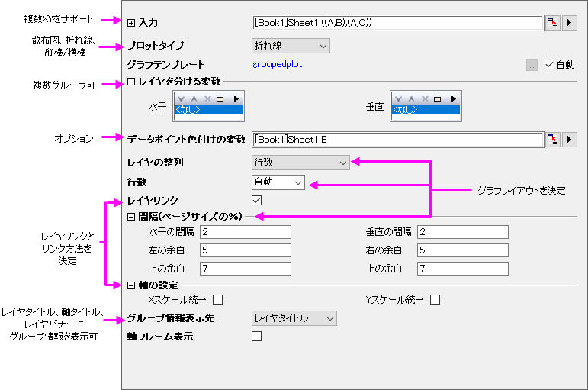Collapse the 間隔(ページサイズの%) section
This screenshot has width=588, height=390.
[131, 217]
